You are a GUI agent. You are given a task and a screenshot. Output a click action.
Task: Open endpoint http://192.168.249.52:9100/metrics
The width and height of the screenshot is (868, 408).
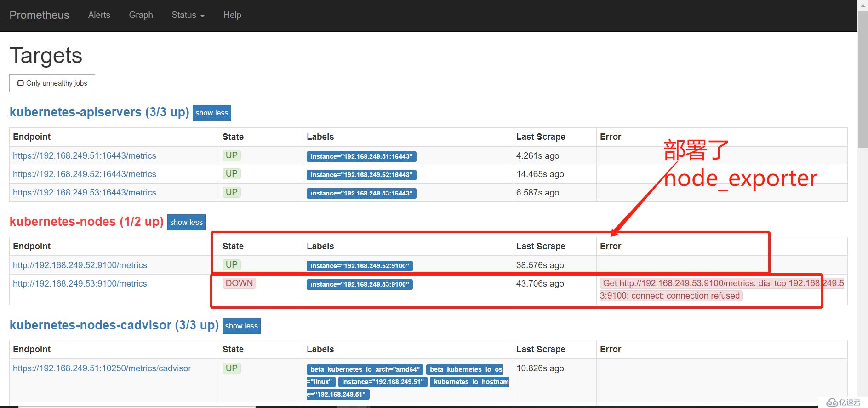(80, 265)
